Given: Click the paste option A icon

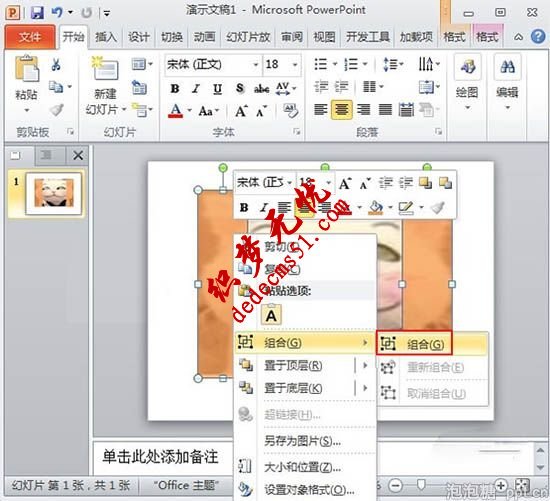Looking at the screenshot, I should pos(271,315).
